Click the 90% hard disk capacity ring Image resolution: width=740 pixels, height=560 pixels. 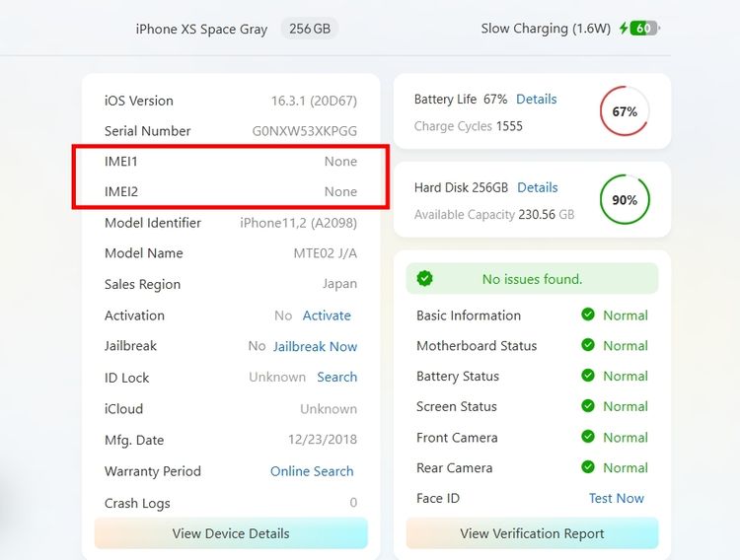click(x=625, y=199)
